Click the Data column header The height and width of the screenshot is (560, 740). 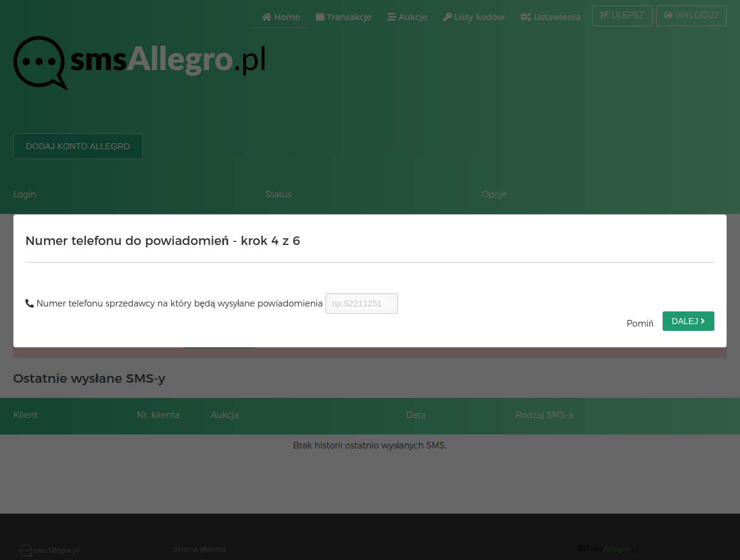tap(416, 415)
